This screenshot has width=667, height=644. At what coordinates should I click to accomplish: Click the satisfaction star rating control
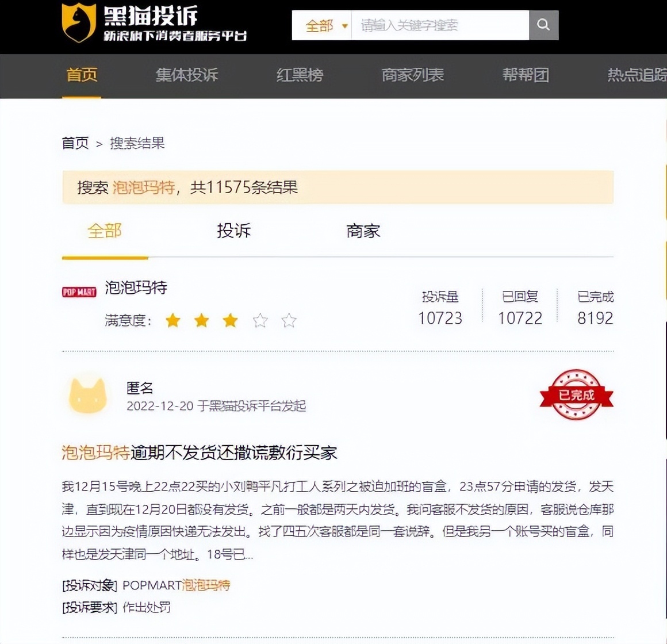tap(230, 321)
